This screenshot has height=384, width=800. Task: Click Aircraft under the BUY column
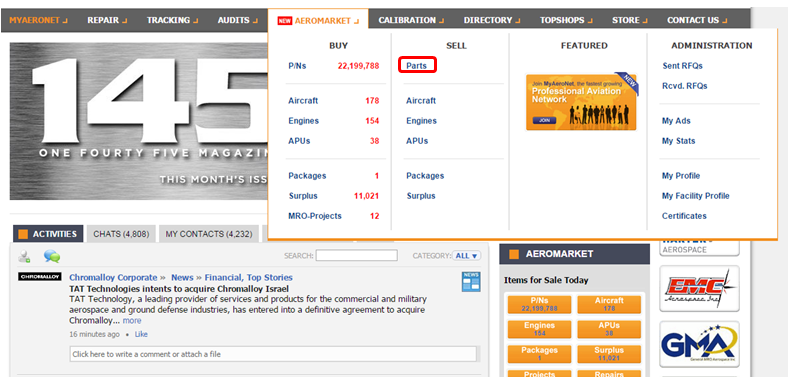coord(303,100)
